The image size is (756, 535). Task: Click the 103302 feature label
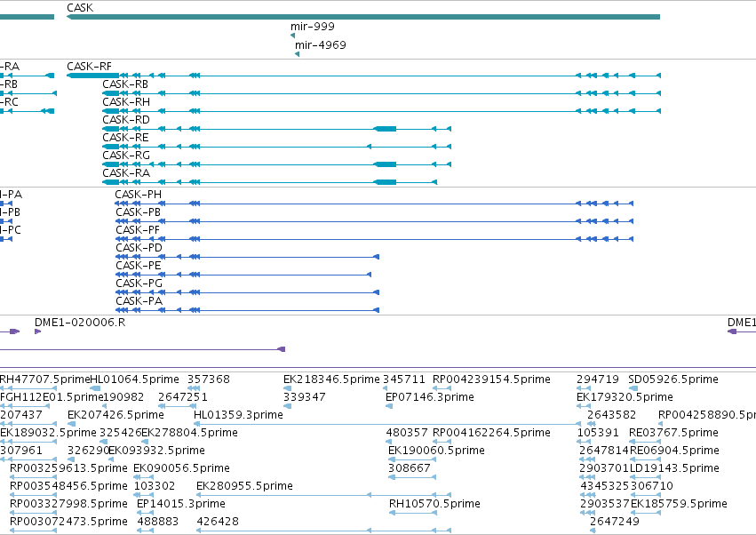[x=155, y=486]
